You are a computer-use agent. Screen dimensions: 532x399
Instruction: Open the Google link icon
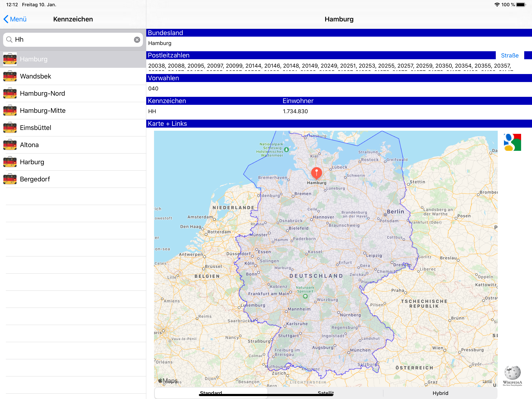512,142
